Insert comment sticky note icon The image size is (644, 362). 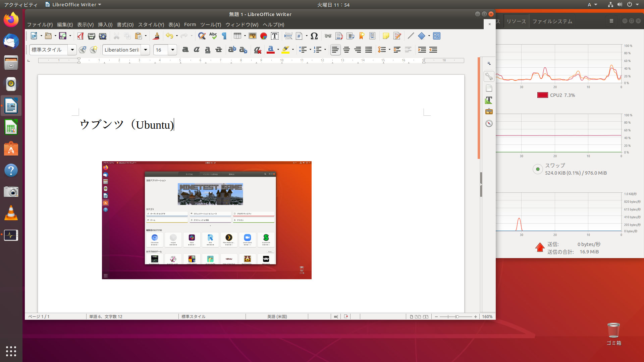[x=386, y=36]
